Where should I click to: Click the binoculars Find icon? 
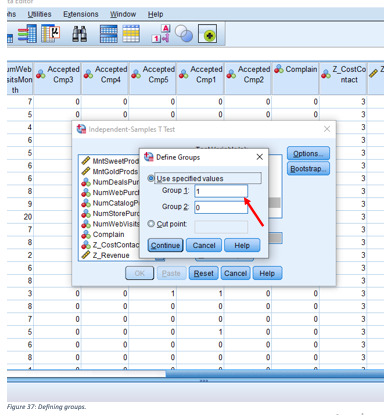(x=80, y=34)
